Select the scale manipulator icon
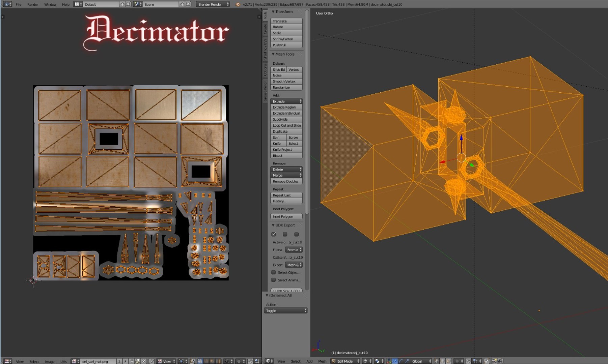This screenshot has width=608, height=364. click(407, 361)
